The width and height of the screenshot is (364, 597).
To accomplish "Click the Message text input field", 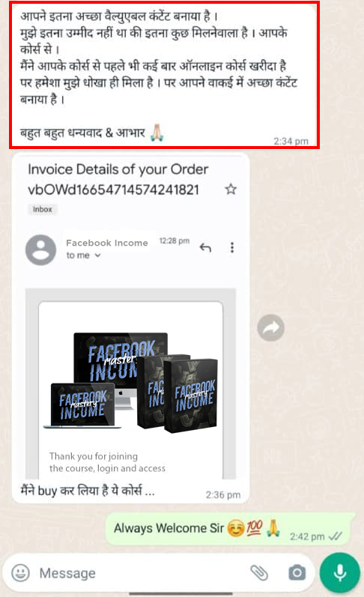I will click(x=141, y=572).
